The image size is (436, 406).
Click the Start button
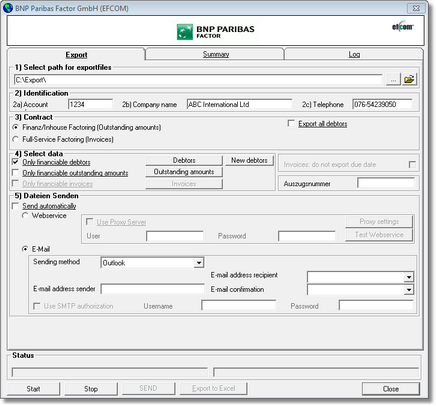click(34, 389)
